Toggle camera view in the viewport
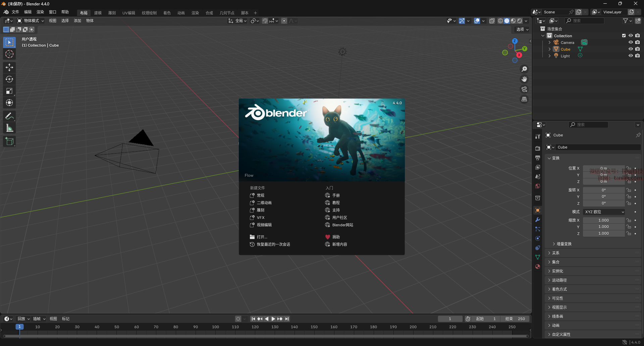Image resolution: width=644 pixels, height=346 pixels. pos(524,89)
